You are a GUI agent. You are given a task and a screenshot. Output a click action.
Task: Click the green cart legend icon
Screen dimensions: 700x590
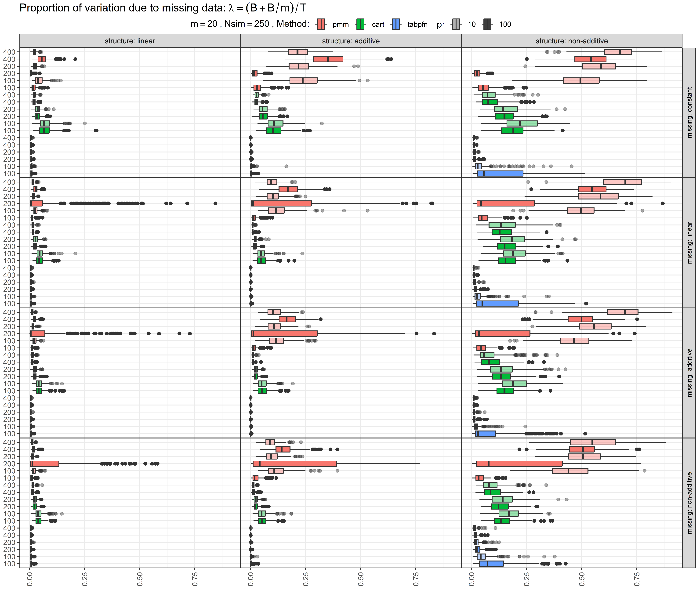click(360, 24)
